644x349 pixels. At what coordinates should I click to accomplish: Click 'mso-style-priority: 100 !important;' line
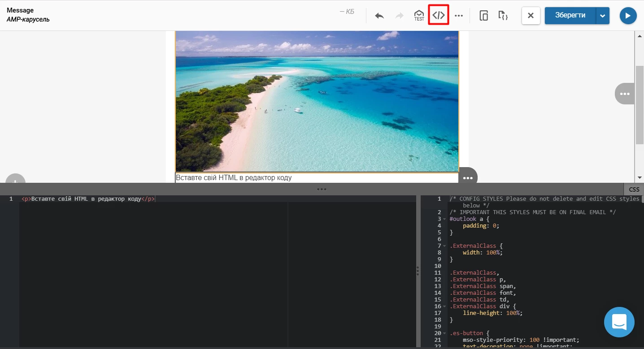521,340
